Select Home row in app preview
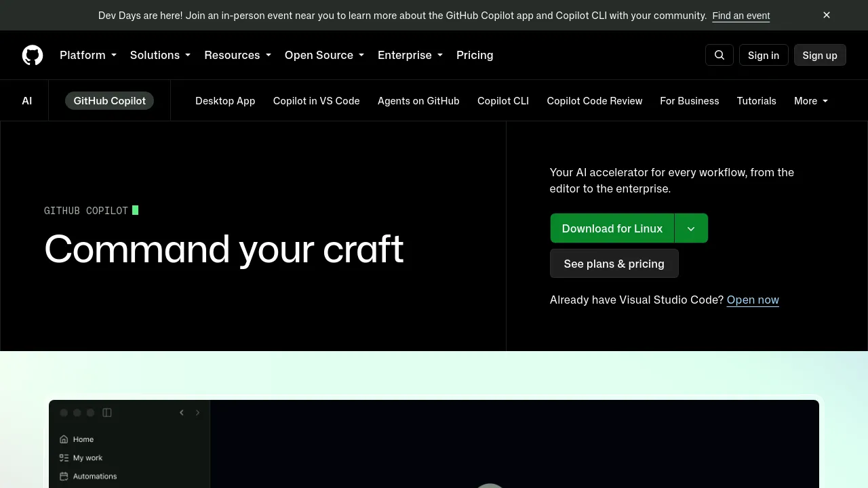 click(x=129, y=439)
